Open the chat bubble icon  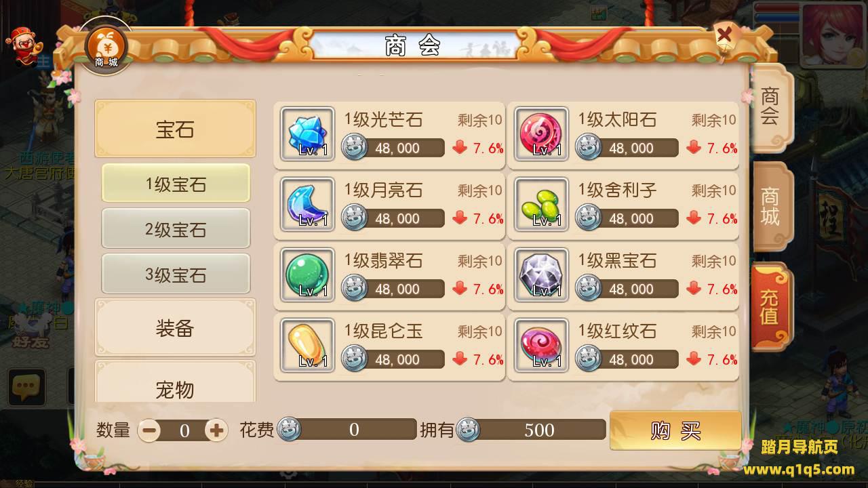click(x=26, y=387)
